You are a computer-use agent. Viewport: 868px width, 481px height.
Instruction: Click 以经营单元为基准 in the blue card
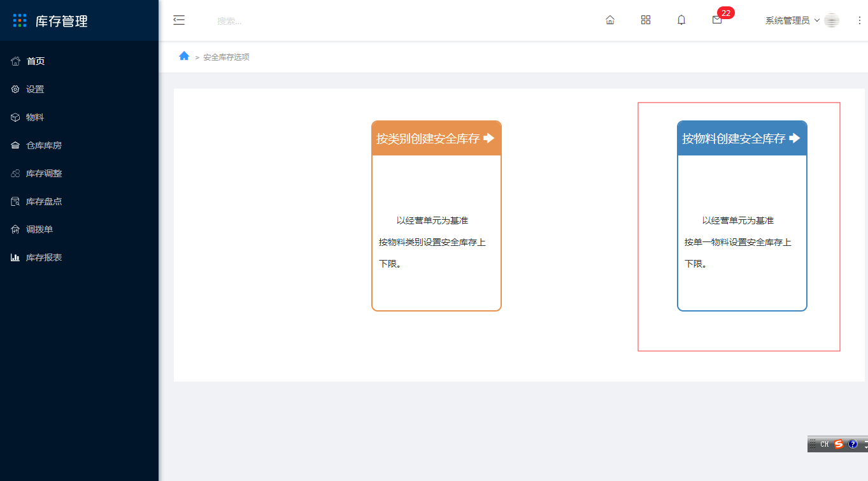pos(738,220)
